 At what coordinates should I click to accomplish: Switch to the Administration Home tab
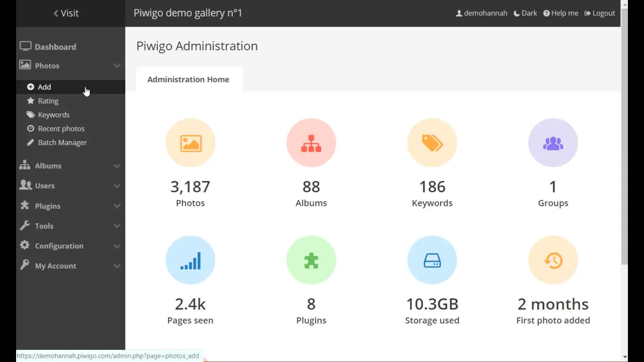pos(188,79)
